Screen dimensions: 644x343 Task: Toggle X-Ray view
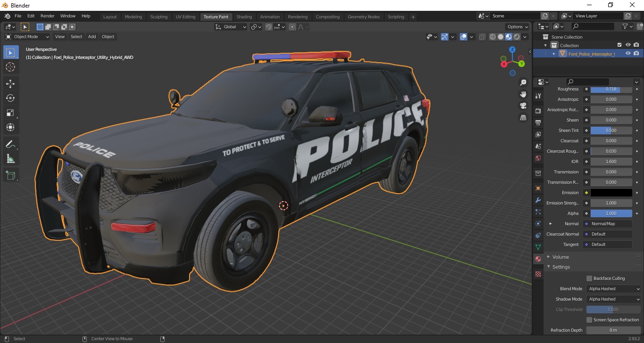pos(482,37)
